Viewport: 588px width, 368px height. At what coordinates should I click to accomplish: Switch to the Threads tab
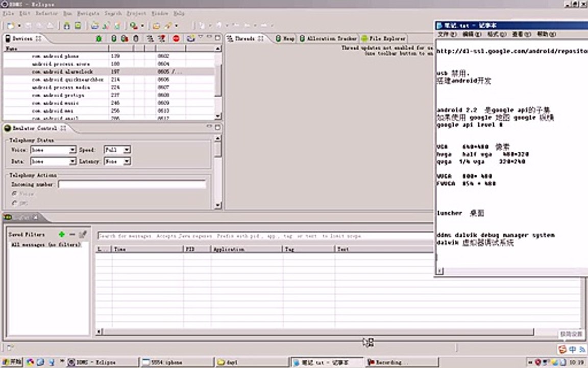tap(244, 39)
